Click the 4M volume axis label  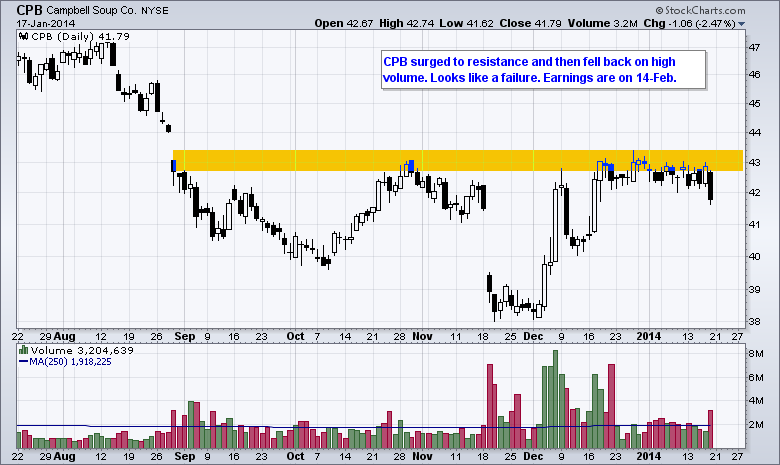(x=756, y=400)
